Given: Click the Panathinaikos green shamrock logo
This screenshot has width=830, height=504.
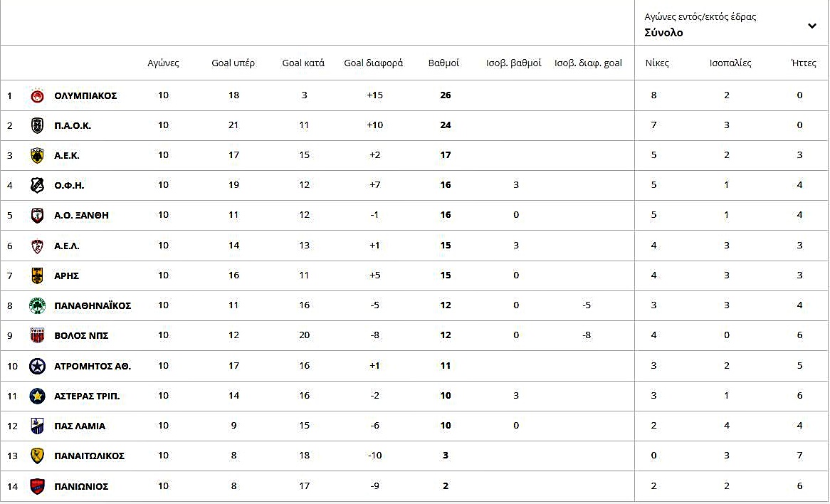Looking at the screenshot, I should coord(38,305).
